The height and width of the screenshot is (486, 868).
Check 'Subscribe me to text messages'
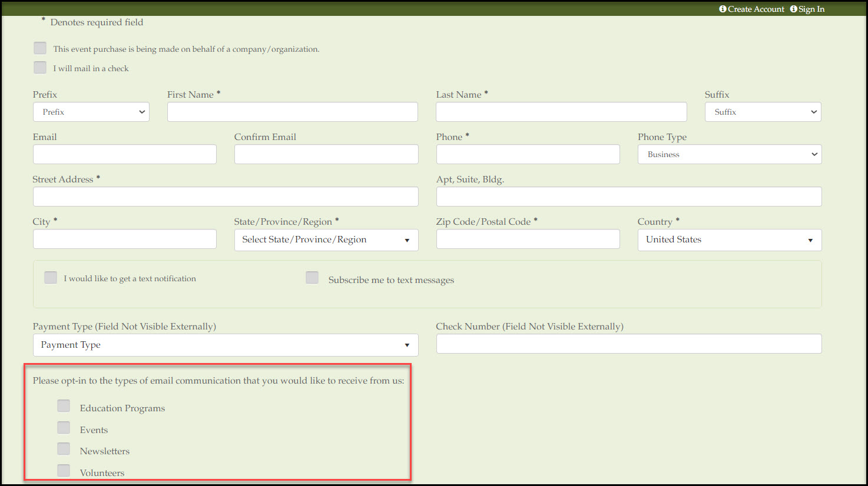(312, 278)
